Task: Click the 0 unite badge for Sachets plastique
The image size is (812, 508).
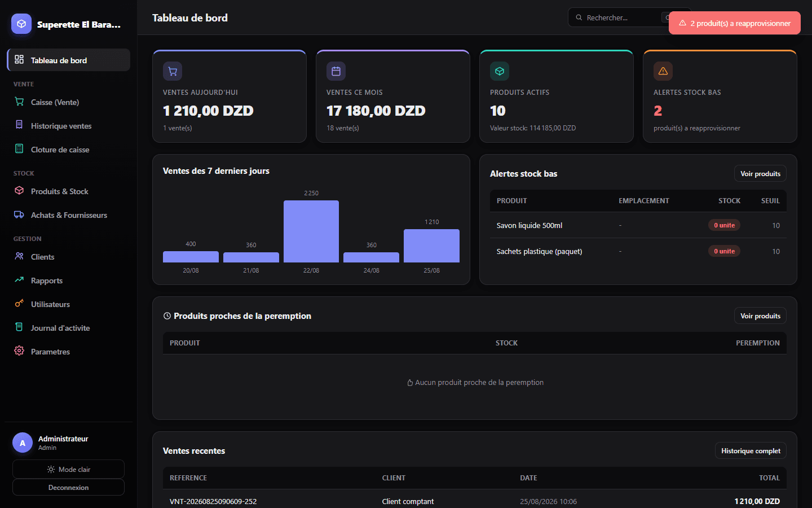Action: point(724,251)
